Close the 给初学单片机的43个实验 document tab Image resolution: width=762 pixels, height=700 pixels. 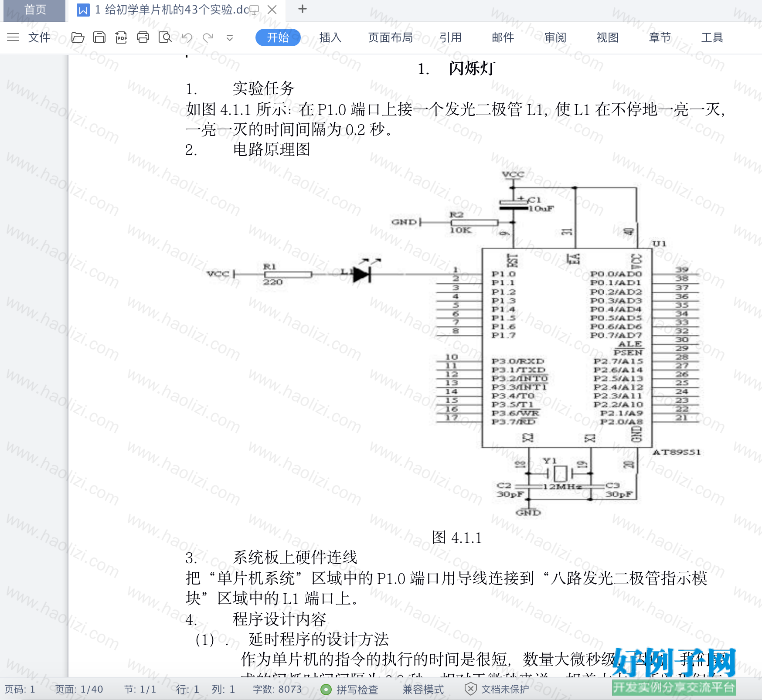click(x=272, y=10)
